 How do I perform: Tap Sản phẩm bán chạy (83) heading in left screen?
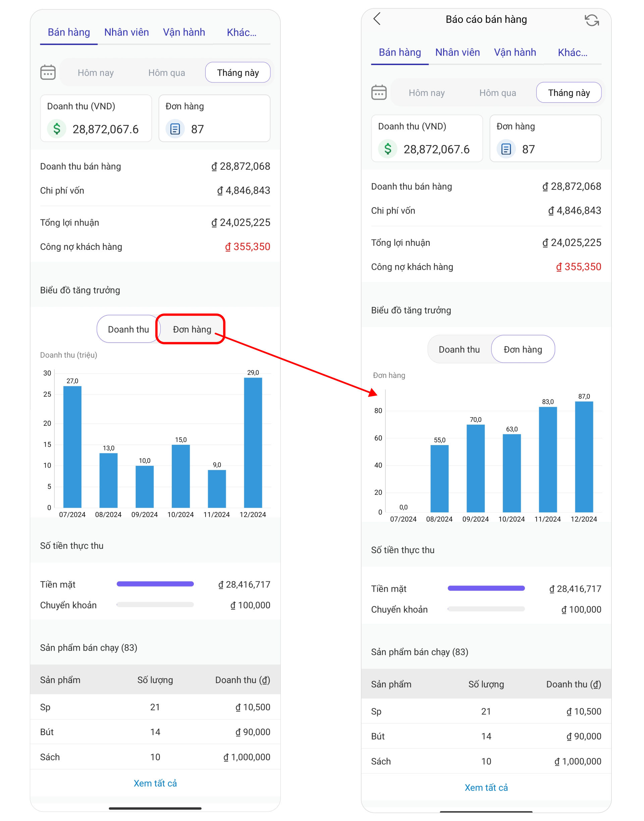[89, 648]
